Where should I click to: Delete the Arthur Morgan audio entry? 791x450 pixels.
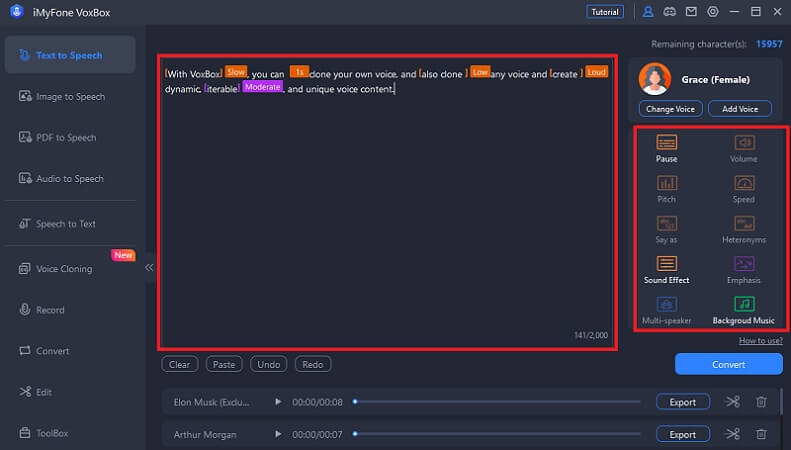click(x=761, y=434)
